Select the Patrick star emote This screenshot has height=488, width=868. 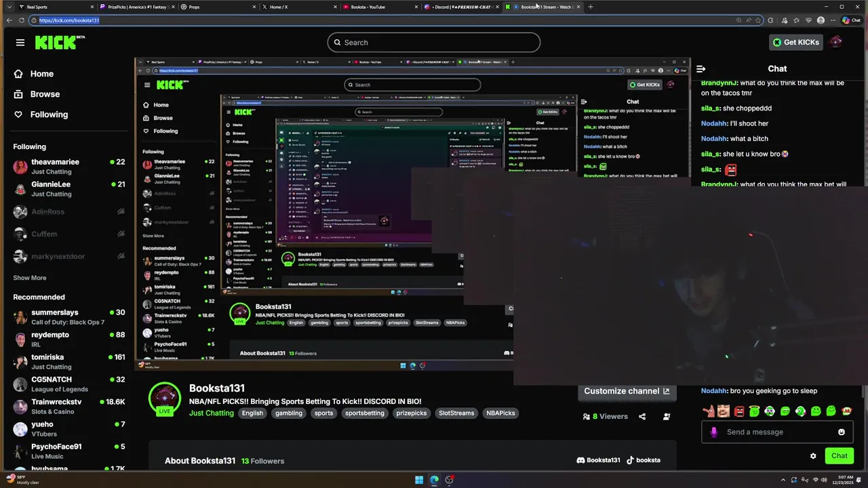click(709, 411)
